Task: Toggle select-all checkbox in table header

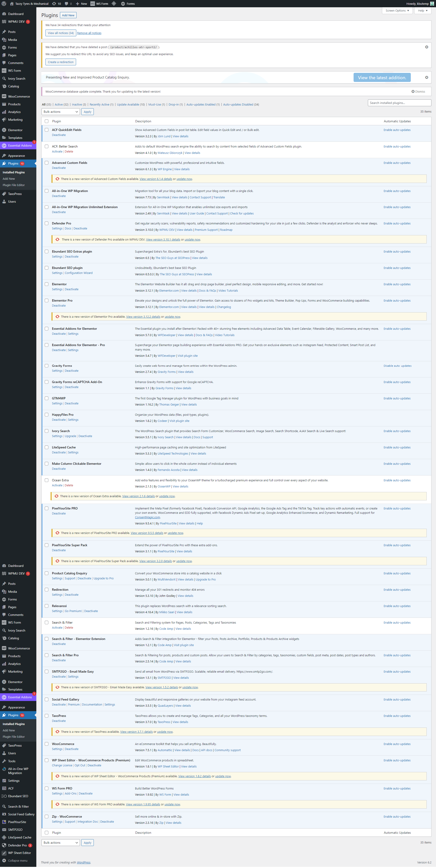Action: (47, 121)
